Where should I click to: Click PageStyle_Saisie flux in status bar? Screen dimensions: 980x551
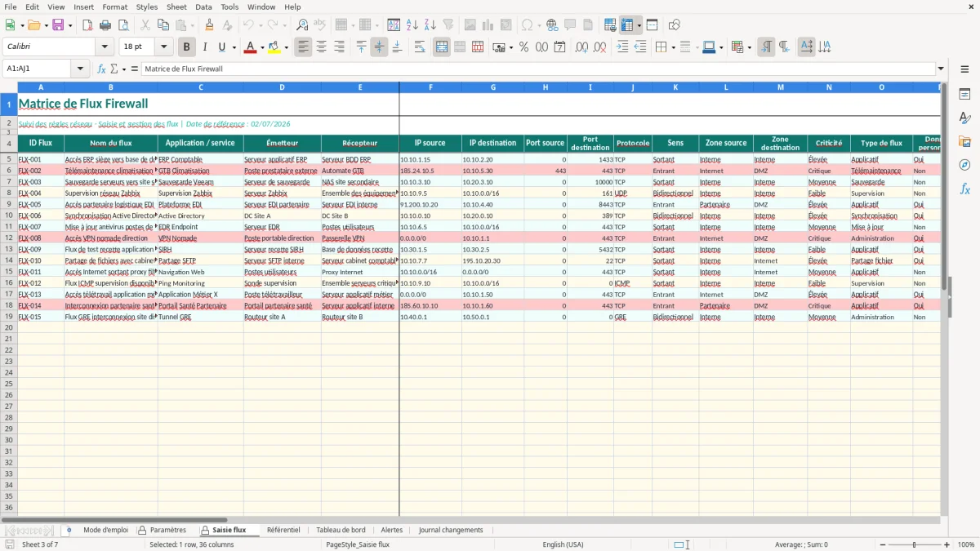pyautogui.click(x=358, y=544)
